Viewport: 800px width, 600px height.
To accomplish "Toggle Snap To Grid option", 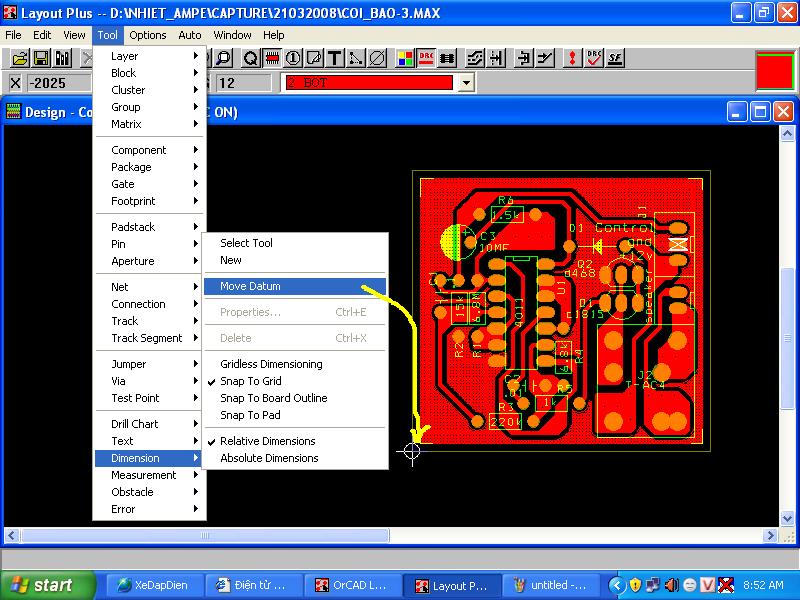I will tap(251, 381).
